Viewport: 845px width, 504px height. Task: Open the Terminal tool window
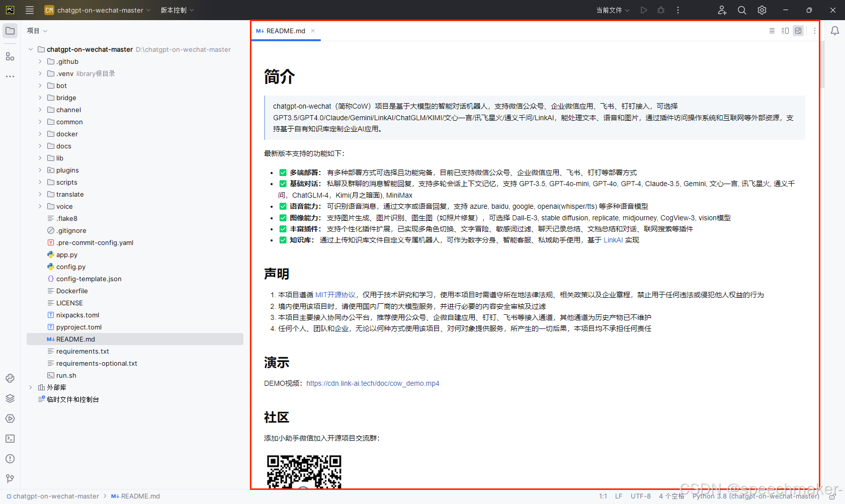point(10,439)
